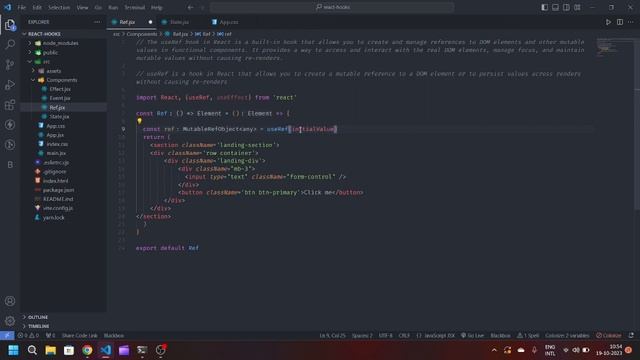Click Components in breadcrumb path

[x=142, y=34]
